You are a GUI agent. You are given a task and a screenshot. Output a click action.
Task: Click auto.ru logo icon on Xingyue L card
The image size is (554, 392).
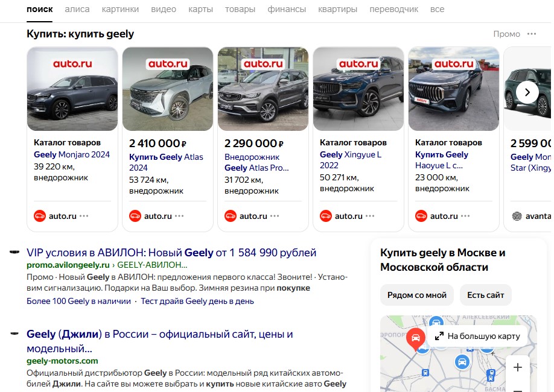pos(326,216)
